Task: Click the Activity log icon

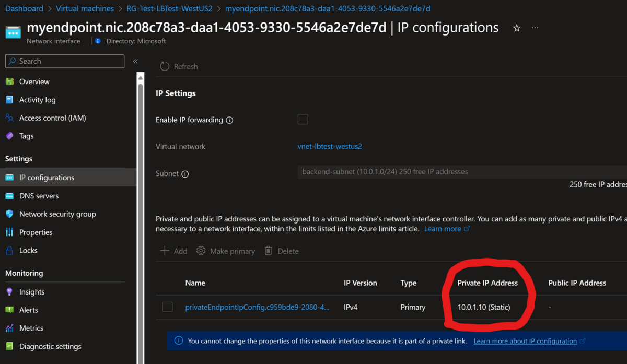Action: (9, 100)
